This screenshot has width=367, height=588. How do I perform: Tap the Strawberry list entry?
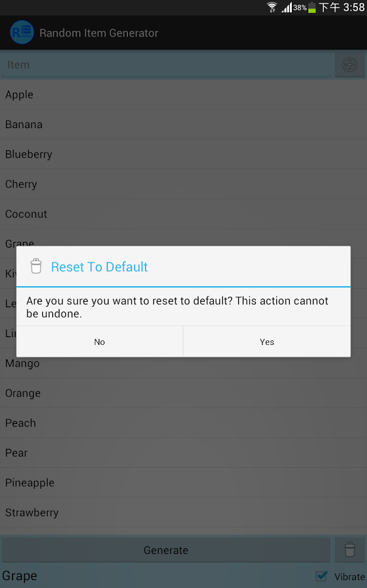pyautogui.click(x=183, y=512)
